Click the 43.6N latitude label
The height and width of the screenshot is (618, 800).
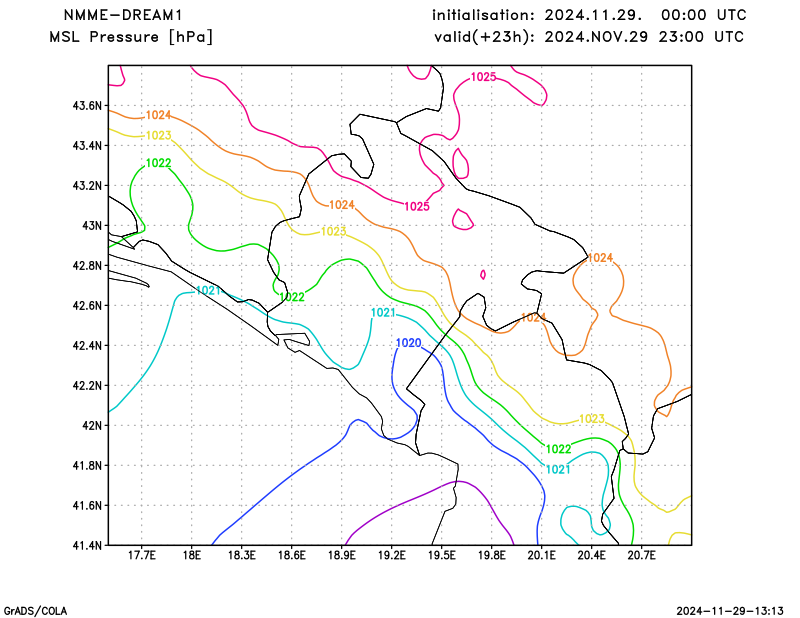point(87,106)
